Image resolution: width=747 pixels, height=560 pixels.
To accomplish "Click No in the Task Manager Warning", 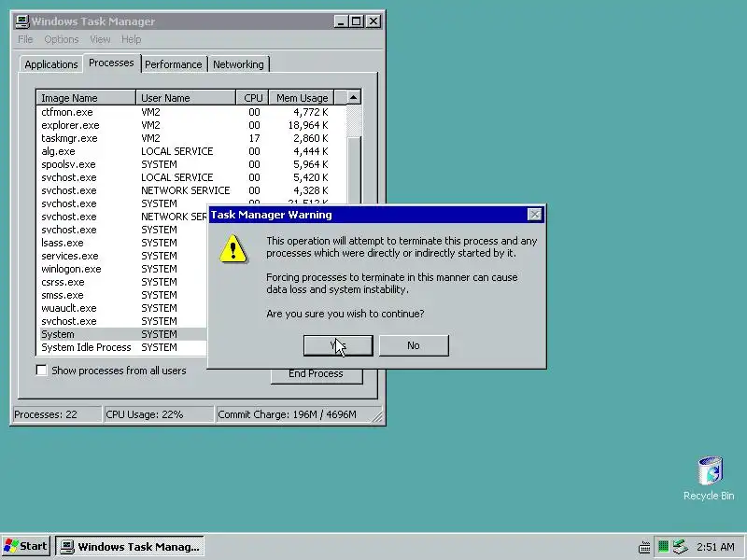I will (x=414, y=345).
